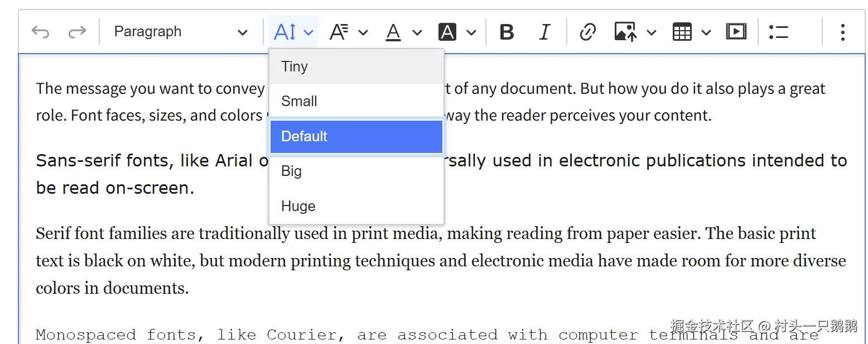Click the font family icon

(339, 32)
